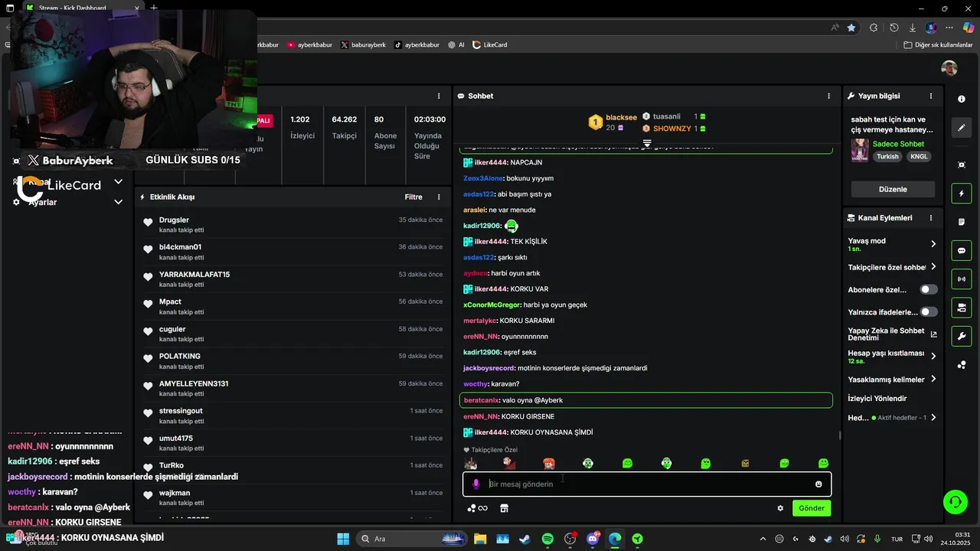The image size is (980, 551).
Task: Open POLATKING follow event
Action: (293, 360)
